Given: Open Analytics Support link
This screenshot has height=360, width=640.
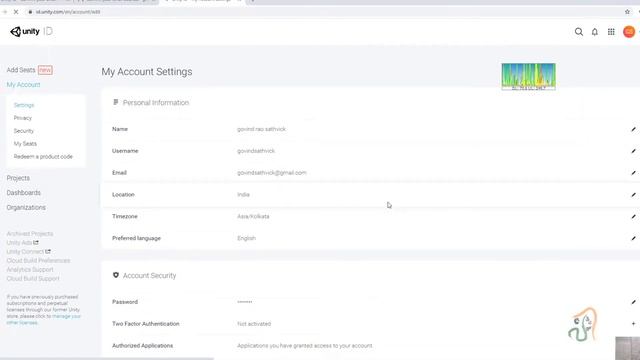Looking at the screenshot, I should coord(30,270).
